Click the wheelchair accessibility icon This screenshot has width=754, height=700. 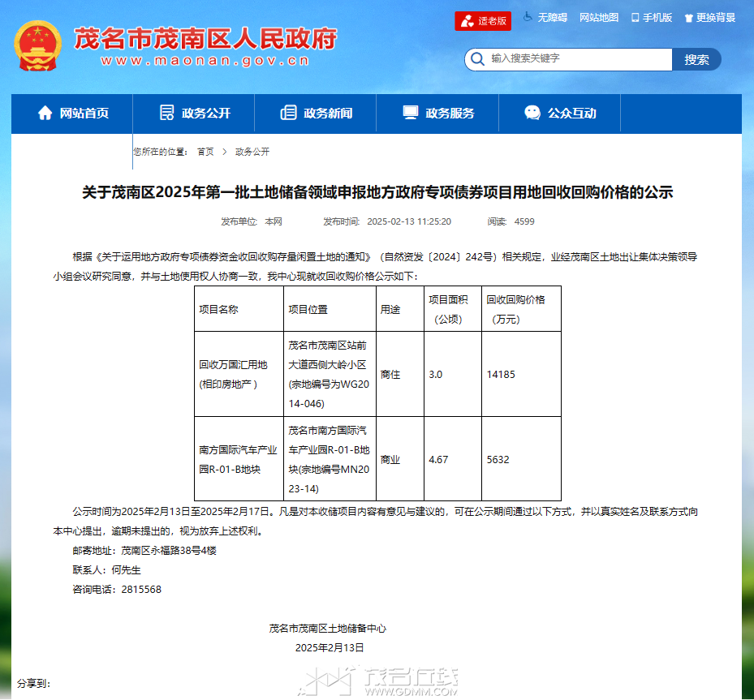[x=528, y=17]
